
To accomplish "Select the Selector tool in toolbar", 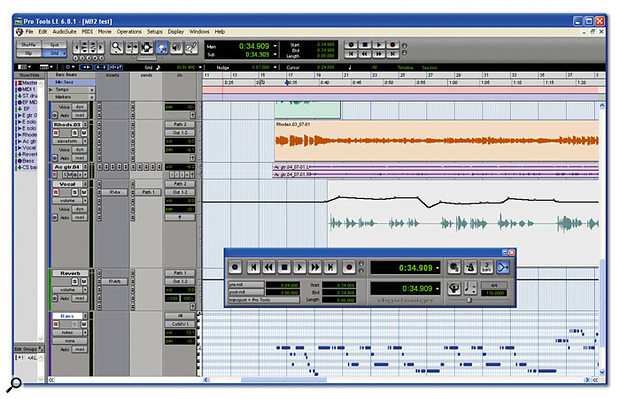I will [x=146, y=47].
